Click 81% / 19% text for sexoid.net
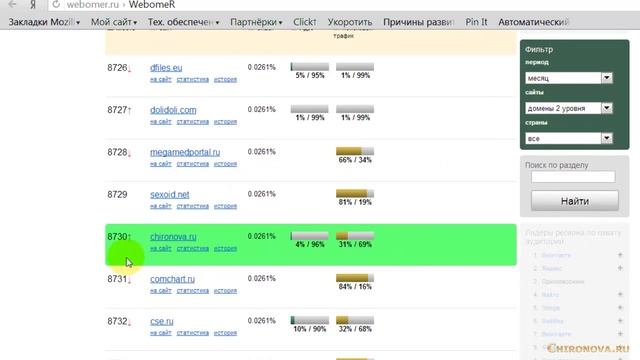Screen dimensions: 640x360 [355, 202]
